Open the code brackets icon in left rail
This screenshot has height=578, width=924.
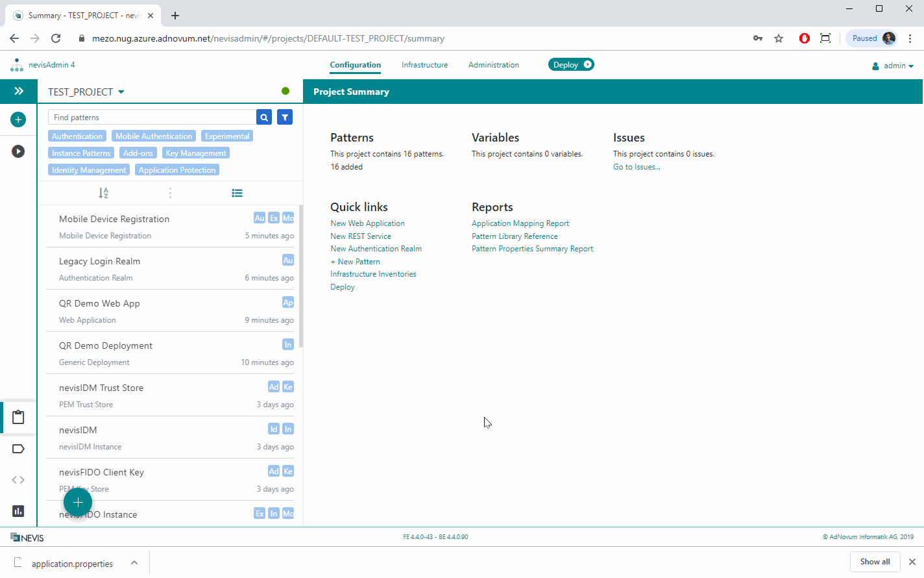click(x=18, y=480)
